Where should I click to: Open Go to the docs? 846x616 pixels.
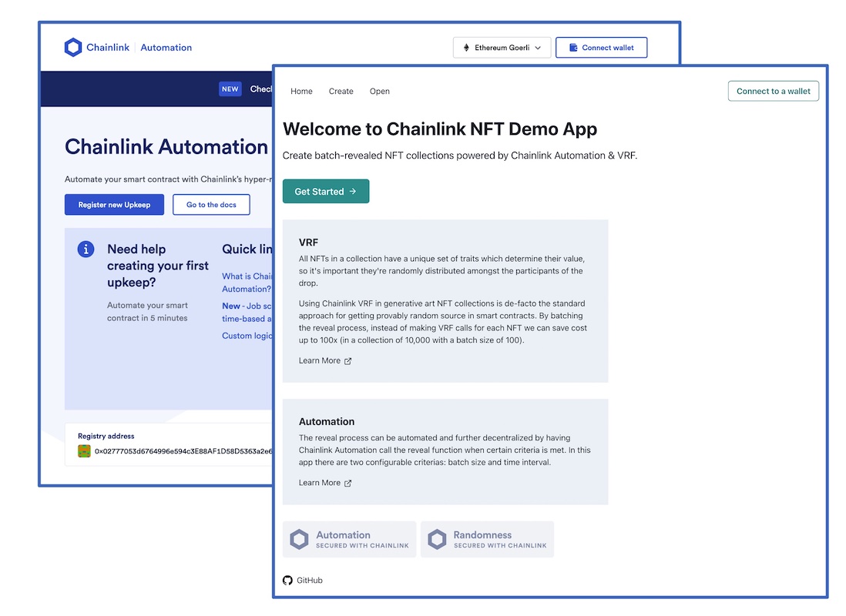coord(211,204)
